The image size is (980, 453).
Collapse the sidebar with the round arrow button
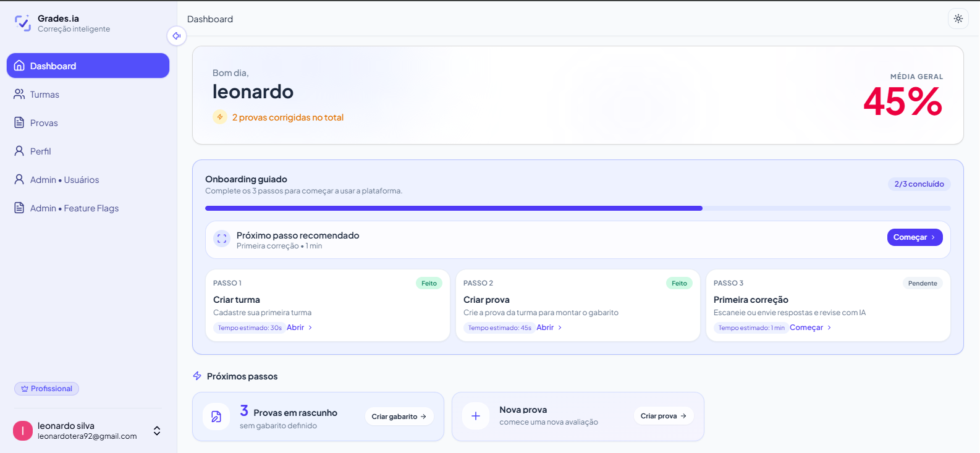[x=177, y=36]
